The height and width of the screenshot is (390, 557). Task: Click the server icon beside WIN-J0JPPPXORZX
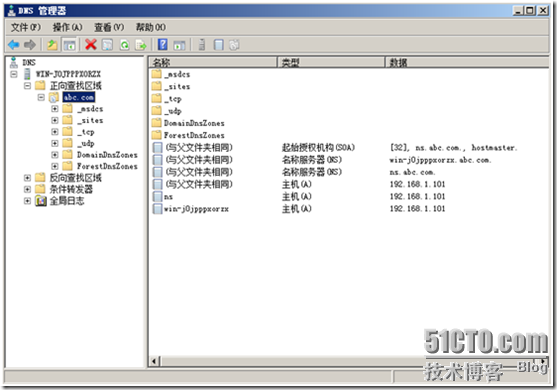pos(27,74)
